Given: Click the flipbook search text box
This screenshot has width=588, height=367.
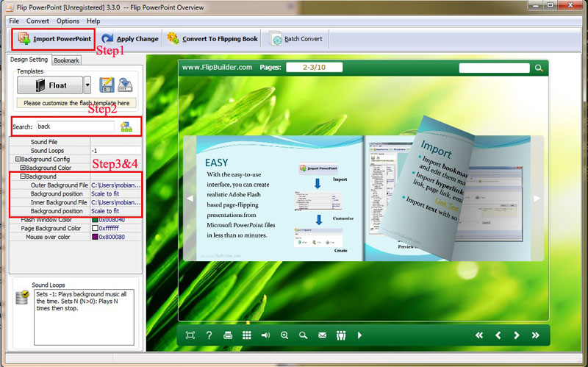Looking at the screenshot, I should click(494, 68).
